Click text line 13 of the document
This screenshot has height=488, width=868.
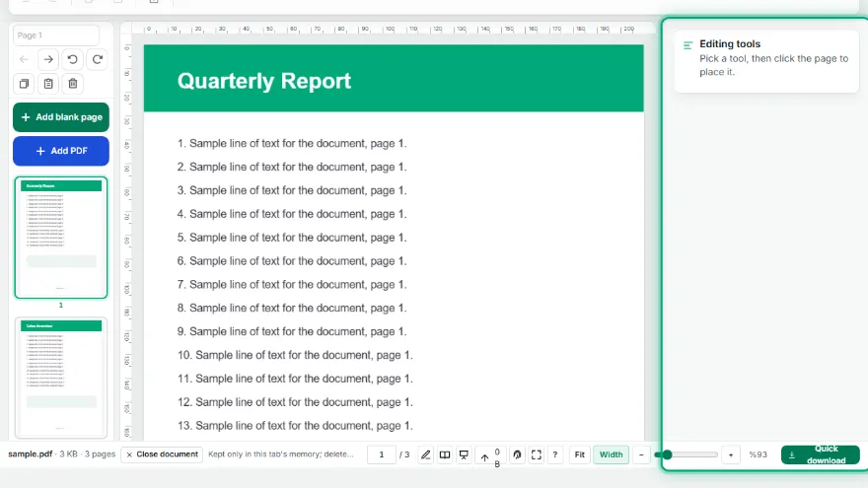click(x=295, y=426)
